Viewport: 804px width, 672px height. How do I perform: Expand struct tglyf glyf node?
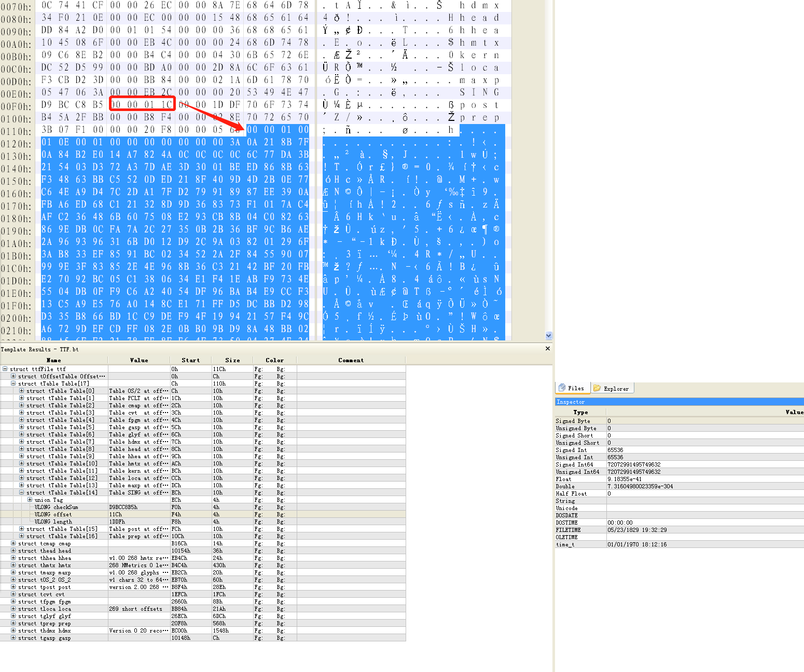tap(12, 616)
